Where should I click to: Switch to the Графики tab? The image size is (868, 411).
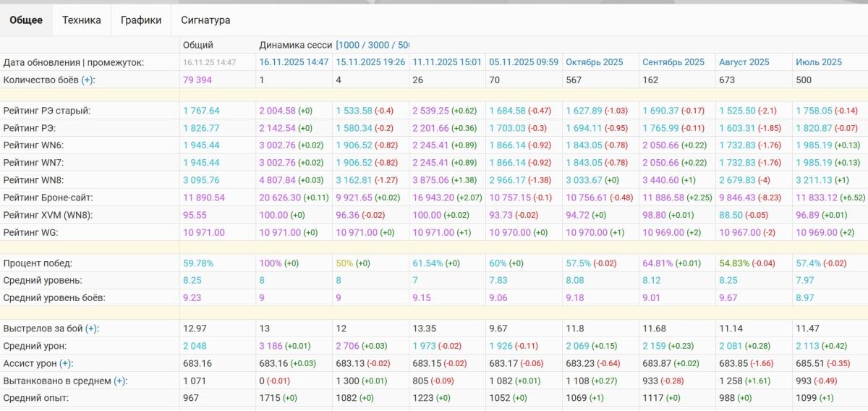(141, 20)
